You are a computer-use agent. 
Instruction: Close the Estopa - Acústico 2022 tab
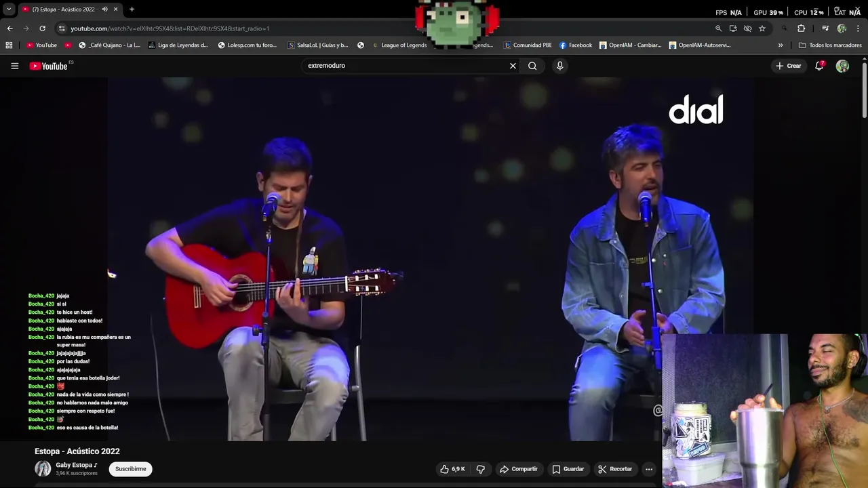115,9
